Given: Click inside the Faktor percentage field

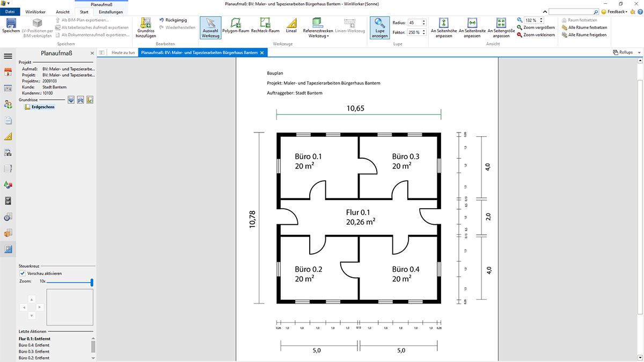Looking at the screenshot, I should tap(414, 33).
